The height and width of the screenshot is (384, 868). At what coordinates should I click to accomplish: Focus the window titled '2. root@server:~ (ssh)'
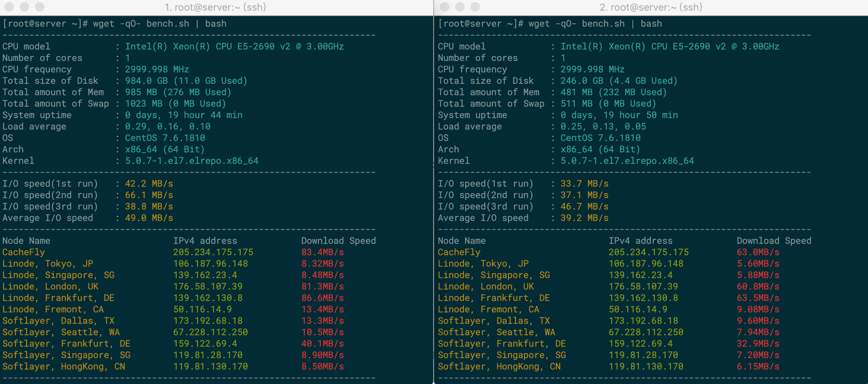pyautogui.click(x=651, y=7)
